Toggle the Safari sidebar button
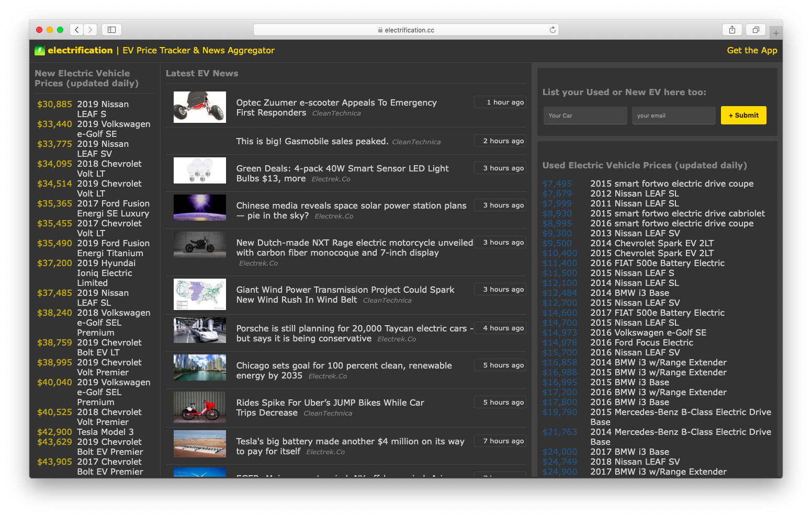This screenshot has height=517, width=812. tap(111, 30)
